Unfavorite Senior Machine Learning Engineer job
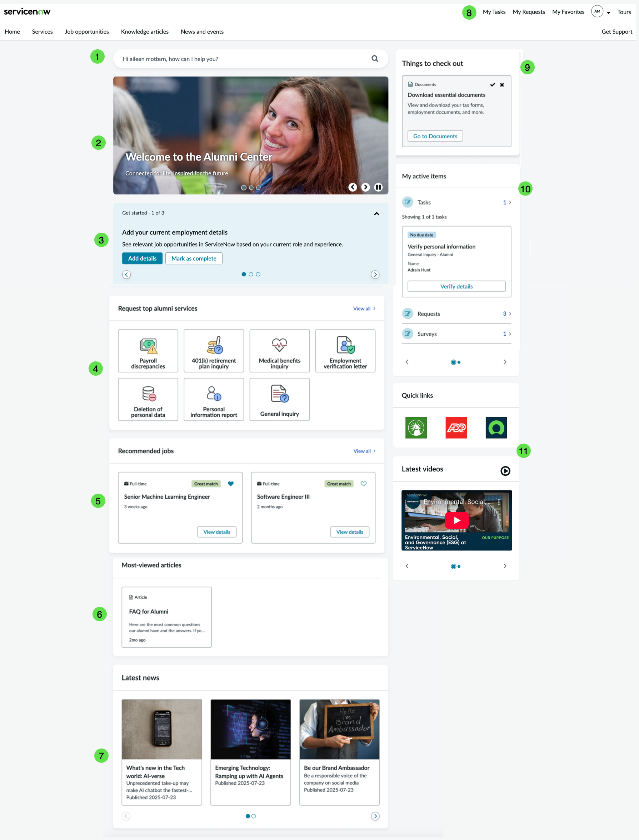 (x=230, y=484)
